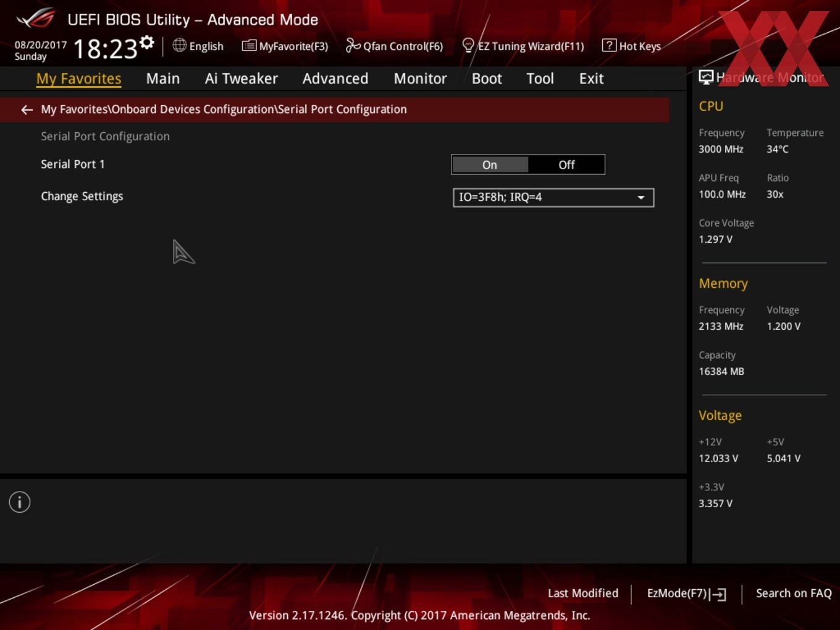
Task: Set Serial Port 1 to Off
Action: point(566,165)
